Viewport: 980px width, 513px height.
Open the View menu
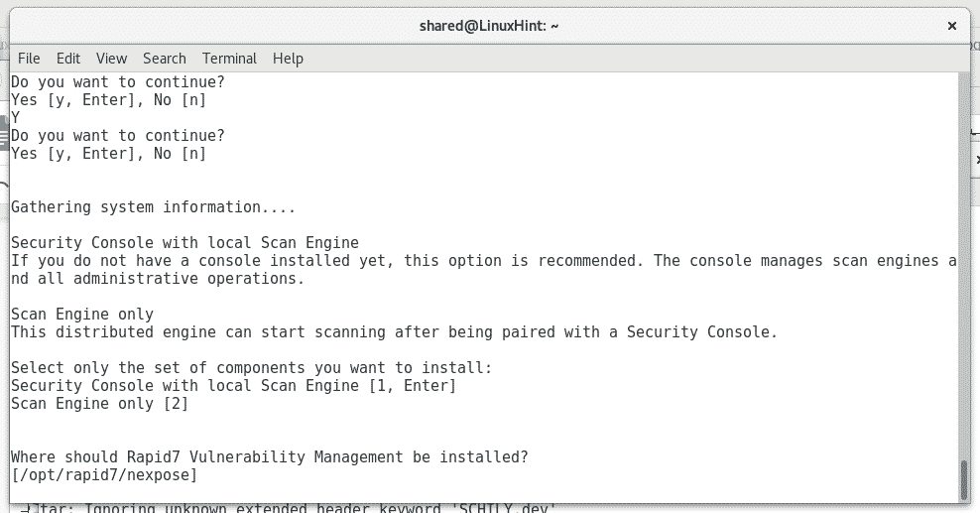click(111, 59)
